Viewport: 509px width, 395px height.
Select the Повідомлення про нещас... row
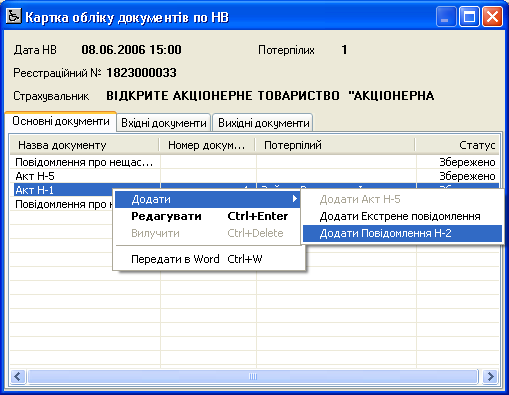pyautogui.click(x=255, y=162)
